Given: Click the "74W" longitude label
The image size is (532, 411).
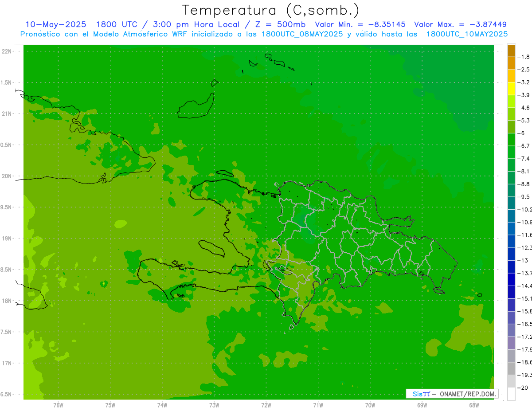Looking at the screenshot, I should tap(162, 405).
